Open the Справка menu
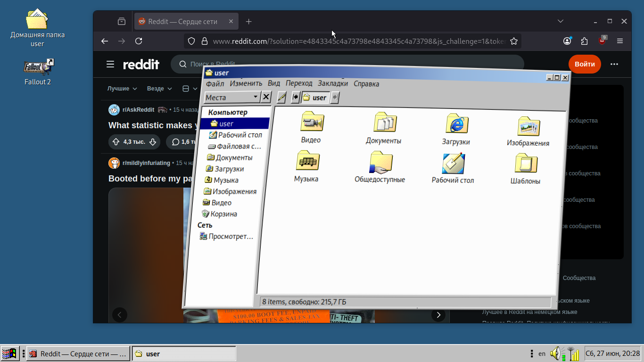 tap(366, 84)
